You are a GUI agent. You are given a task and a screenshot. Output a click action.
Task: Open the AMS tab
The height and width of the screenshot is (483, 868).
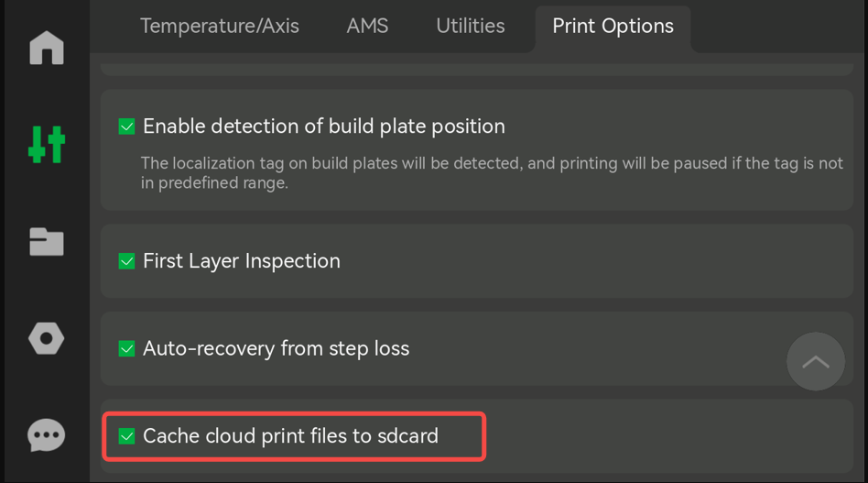click(367, 26)
